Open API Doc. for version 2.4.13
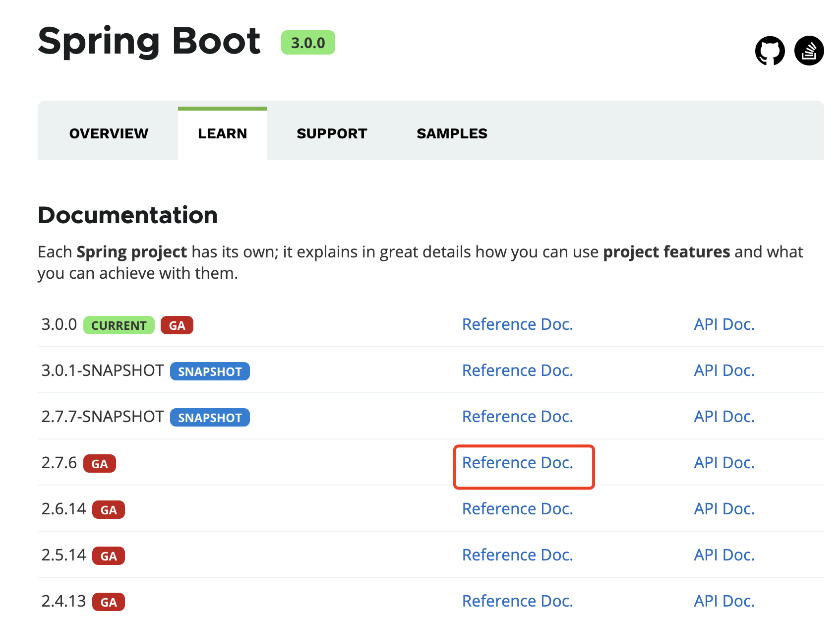This screenshot has width=840, height=618. [x=724, y=601]
